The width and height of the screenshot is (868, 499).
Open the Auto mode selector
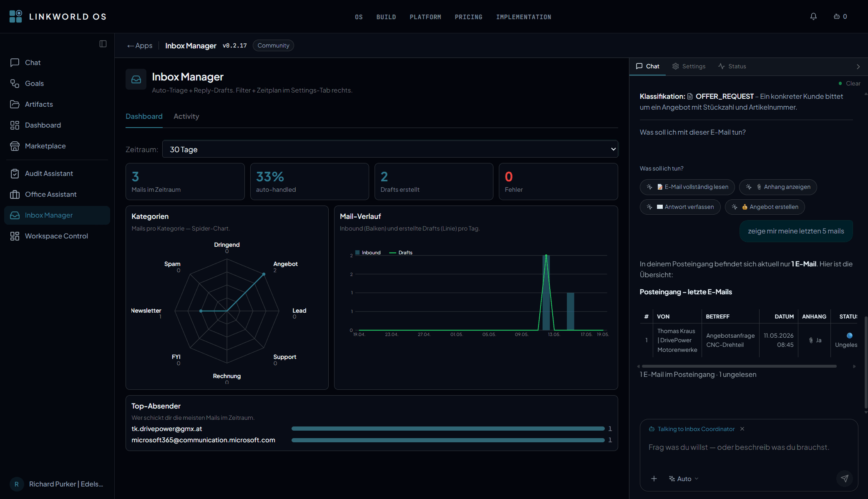[683, 479]
